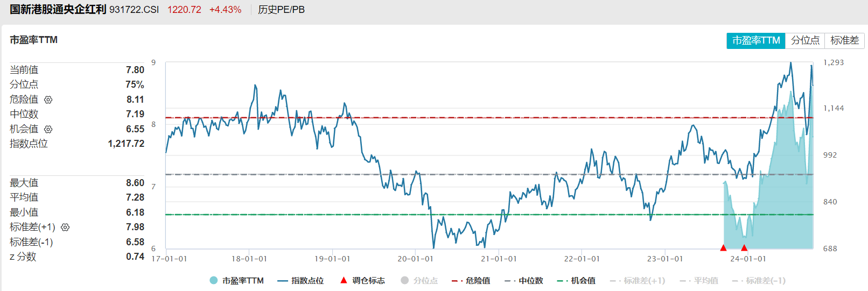Switch to the 标准差 tab
The image size is (868, 291).
pos(844,41)
